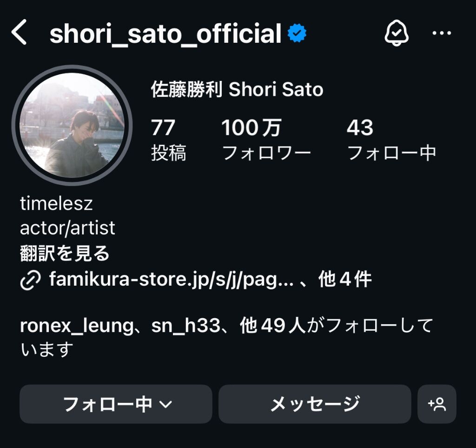The height and width of the screenshot is (448, 476).
Task: Open the 43 フォロー中 following list
Action: click(x=391, y=140)
